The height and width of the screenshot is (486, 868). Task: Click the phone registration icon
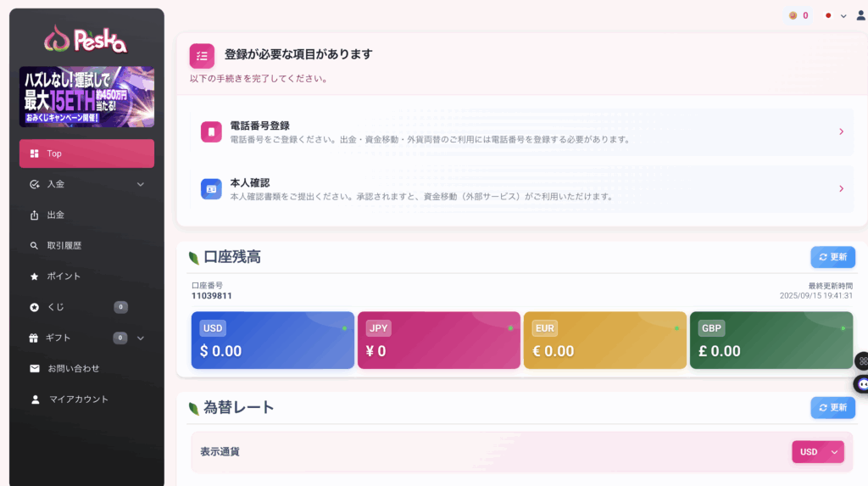tap(211, 131)
